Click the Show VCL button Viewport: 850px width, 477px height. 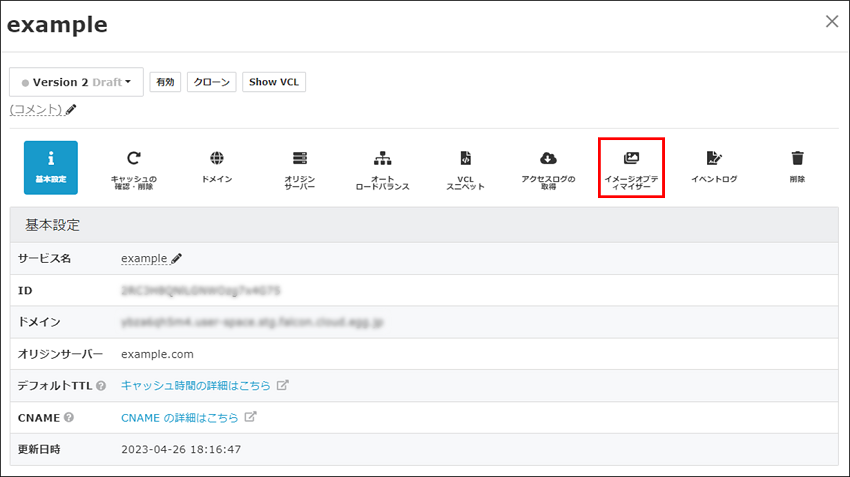274,82
